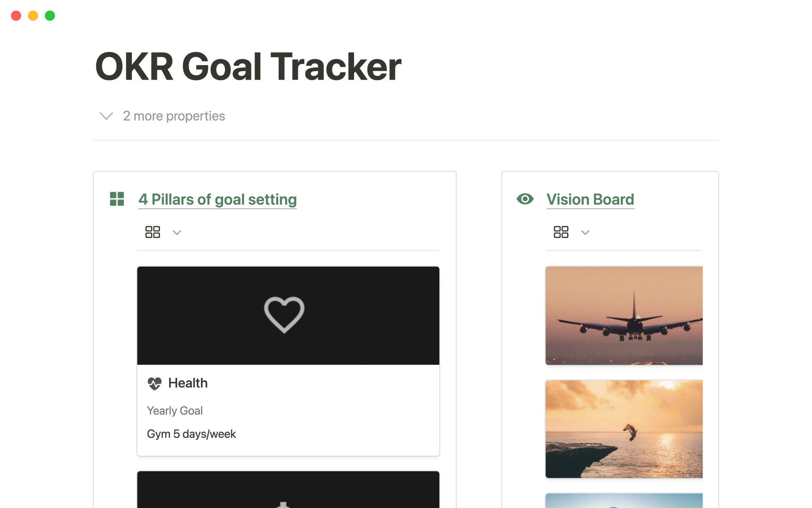The width and height of the screenshot is (812, 508).
Task: Open view dropdown under Vision Board heading
Action: coord(585,232)
